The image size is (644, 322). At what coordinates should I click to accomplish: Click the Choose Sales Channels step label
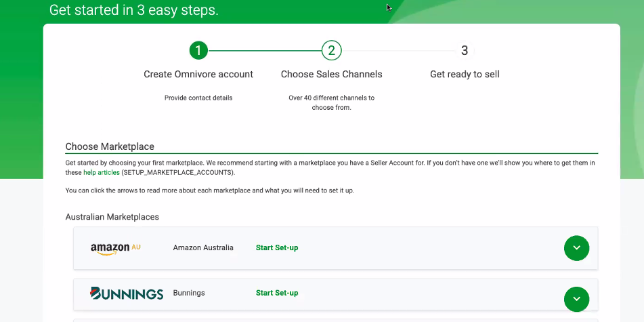click(331, 75)
